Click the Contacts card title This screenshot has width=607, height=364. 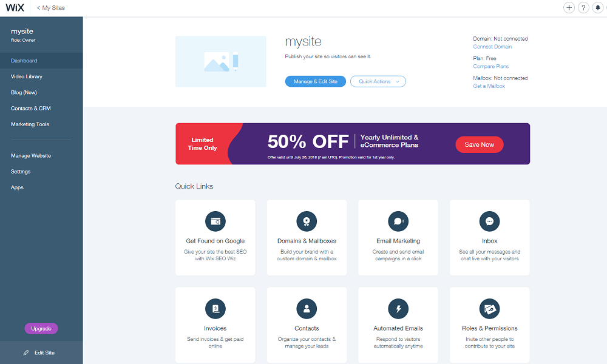point(307,328)
